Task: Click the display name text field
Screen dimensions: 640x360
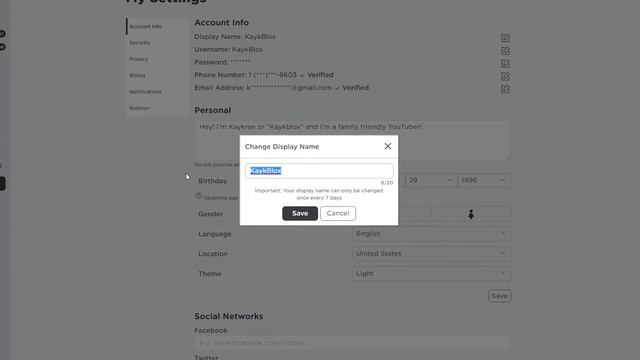Action: point(319,171)
